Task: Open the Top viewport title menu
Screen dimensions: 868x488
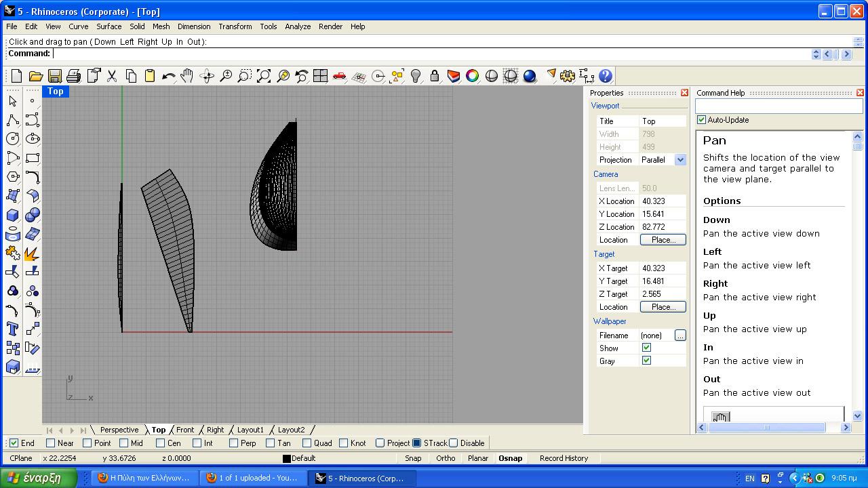Action: (x=56, y=91)
